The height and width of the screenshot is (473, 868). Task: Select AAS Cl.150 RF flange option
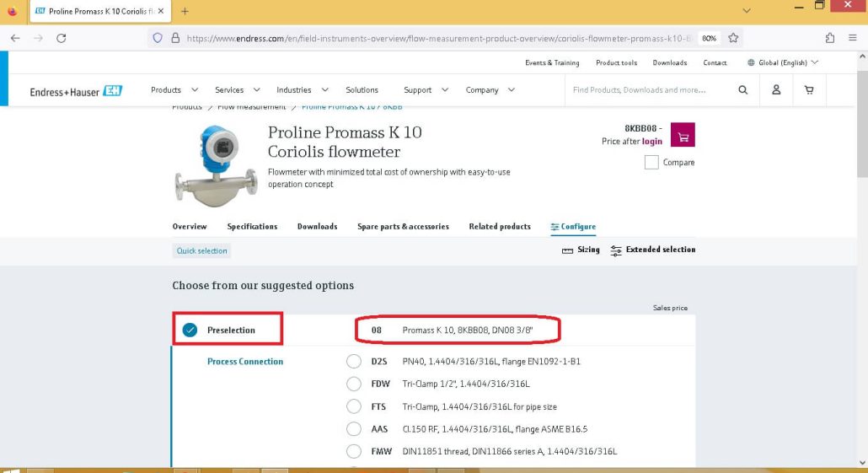coord(354,428)
